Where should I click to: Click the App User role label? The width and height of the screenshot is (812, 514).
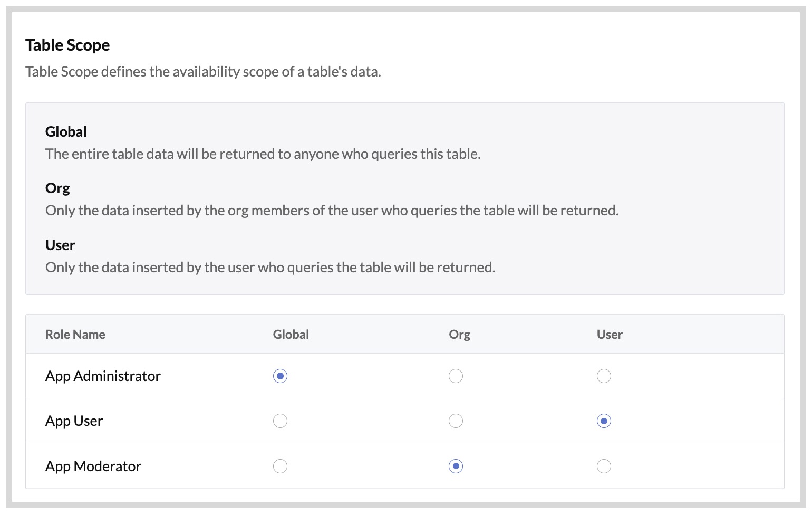pos(74,421)
